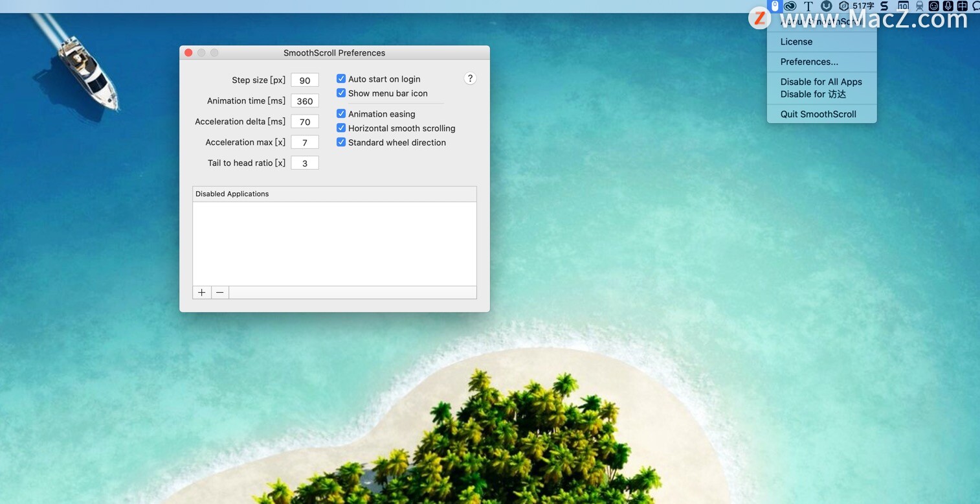Click the question mark help button

click(471, 78)
